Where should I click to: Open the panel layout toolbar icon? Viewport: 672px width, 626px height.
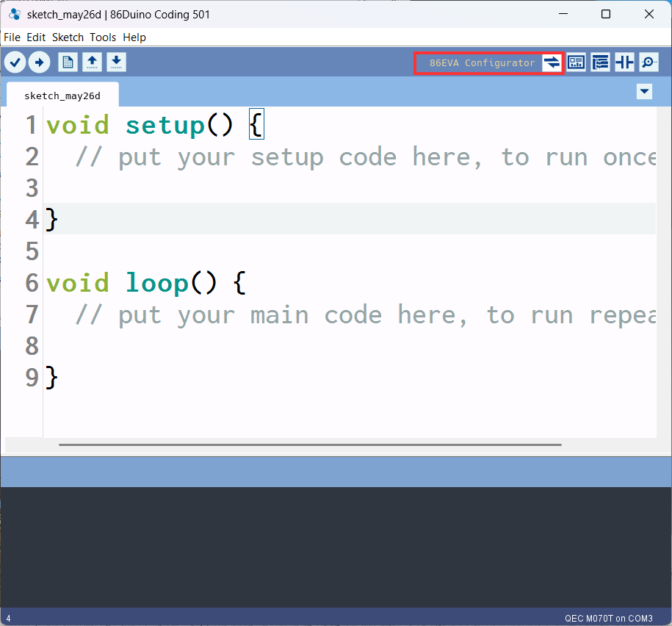click(x=577, y=62)
